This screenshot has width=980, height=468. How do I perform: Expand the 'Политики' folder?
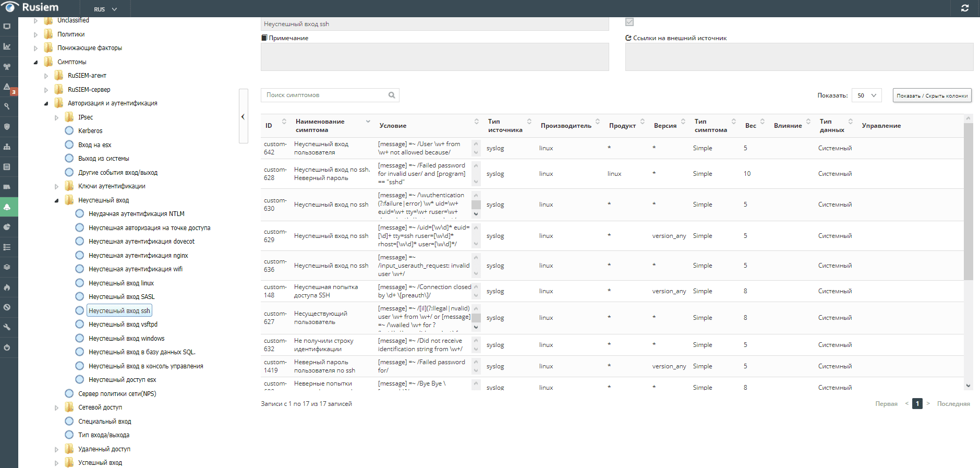click(36, 34)
